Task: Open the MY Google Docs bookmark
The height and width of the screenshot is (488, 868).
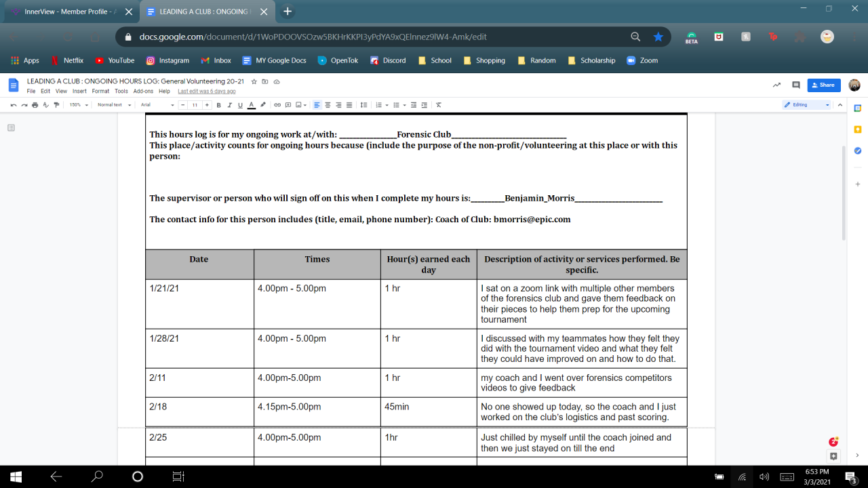Action: (275, 60)
